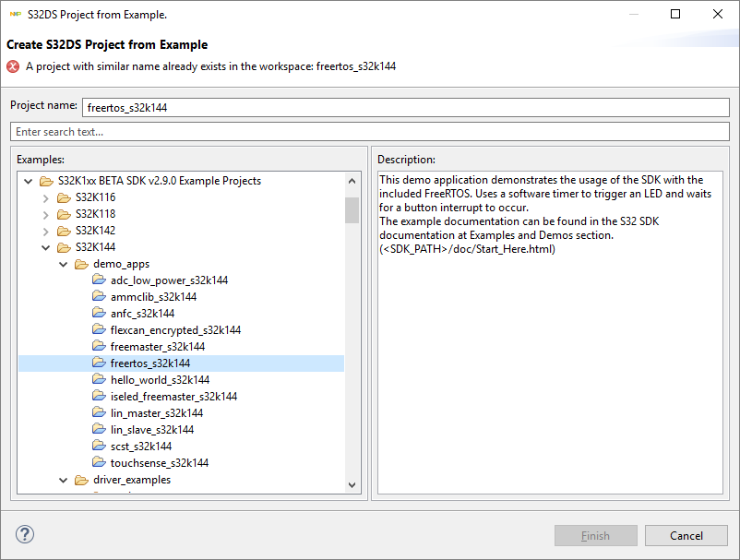This screenshot has height=560, width=740.
Task: Open the help question mark icon
Action: pos(25,534)
